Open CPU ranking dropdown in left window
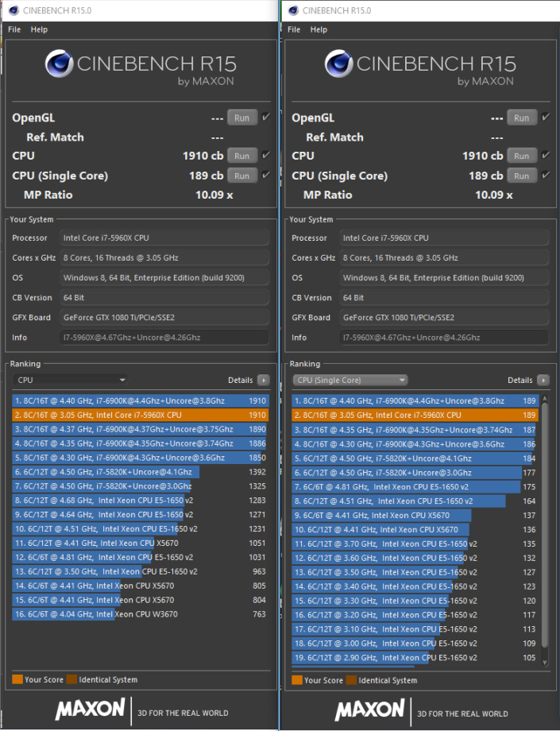Viewport: 560px width, 731px height. click(x=71, y=380)
